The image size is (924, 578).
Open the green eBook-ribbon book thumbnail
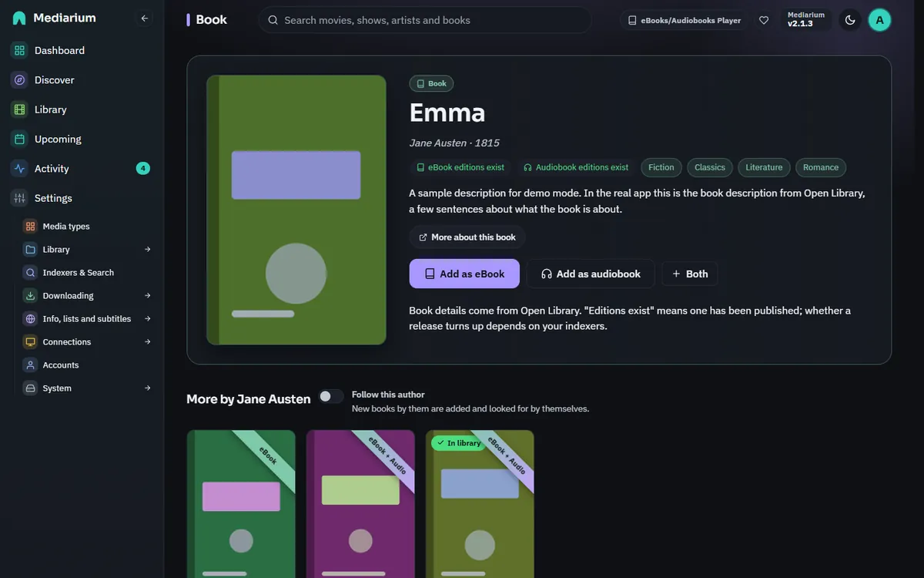tap(241, 504)
